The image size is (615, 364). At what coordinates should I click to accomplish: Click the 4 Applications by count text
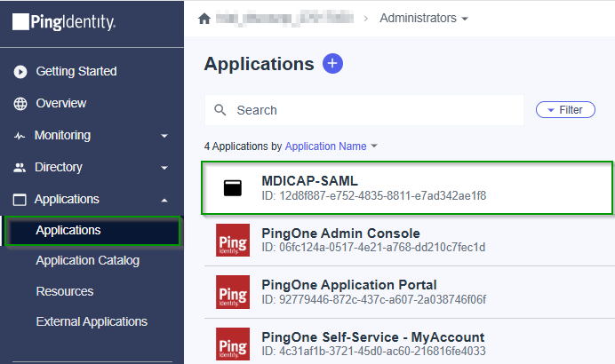[244, 146]
